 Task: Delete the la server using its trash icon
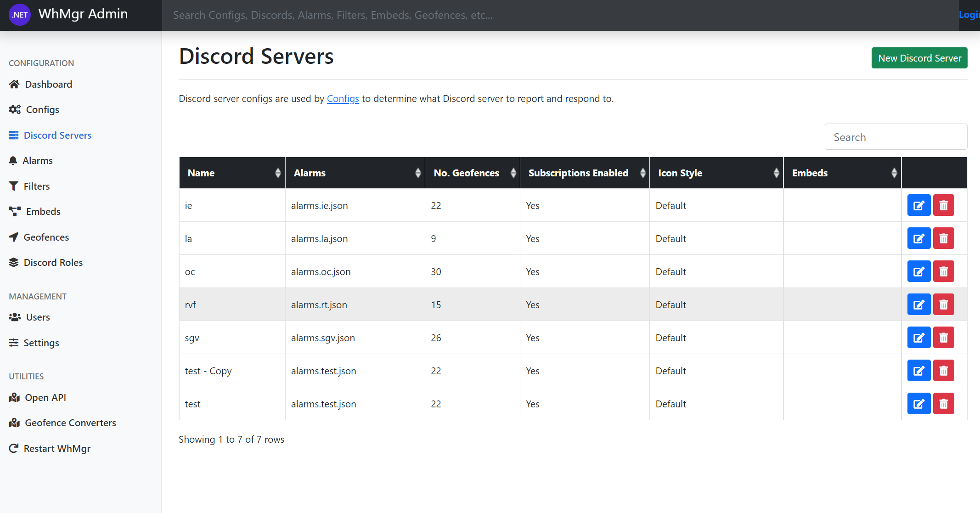(x=943, y=238)
